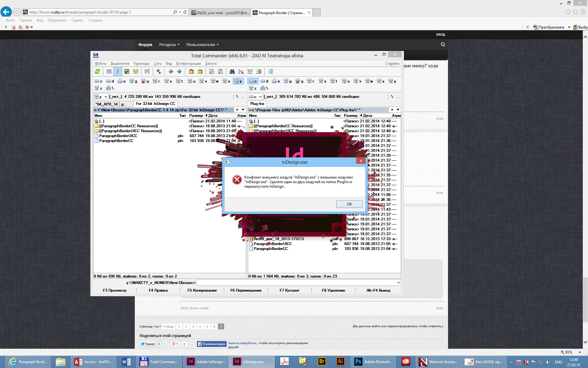The height and width of the screenshot is (368, 588).
Task: Open the Запуск menu
Action: pyautogui.click(x=211, y=63)
